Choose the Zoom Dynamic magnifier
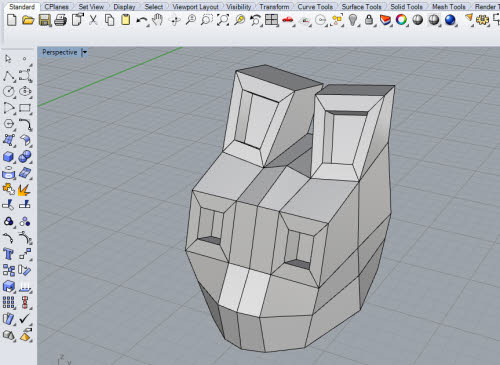The width and height of the screenshot is (500, 365). [191, 20]
